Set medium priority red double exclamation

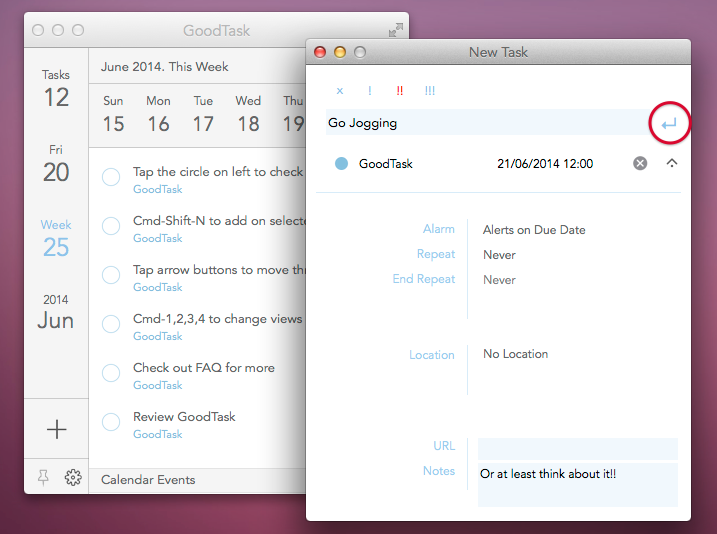400,91
